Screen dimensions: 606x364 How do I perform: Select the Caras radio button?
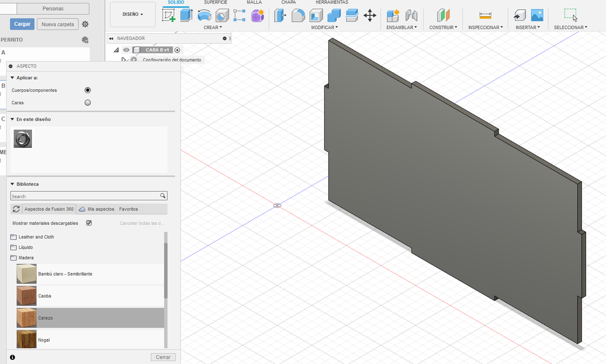pos(88,103)
